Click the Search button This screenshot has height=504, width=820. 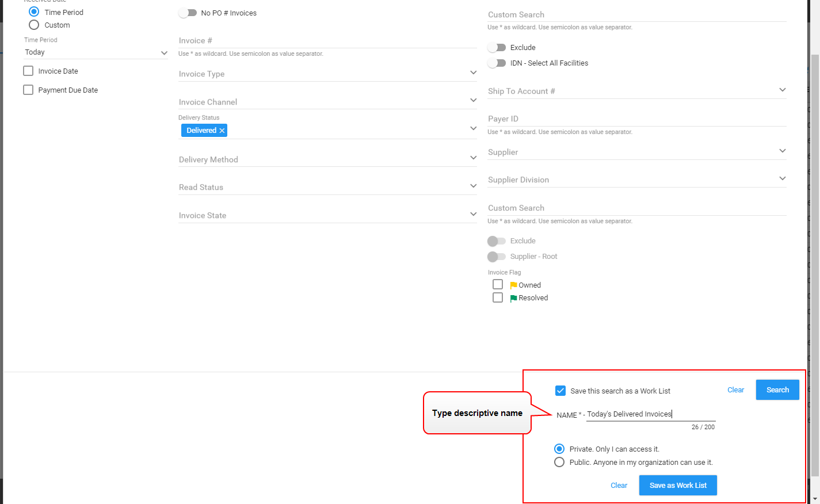(x=777, y=390)
